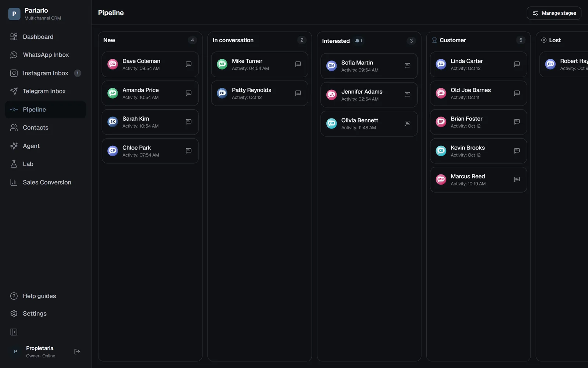Open chat icon on Kevin Brooks card
This screenshot has width=588, height=368.
pos(517,151)
